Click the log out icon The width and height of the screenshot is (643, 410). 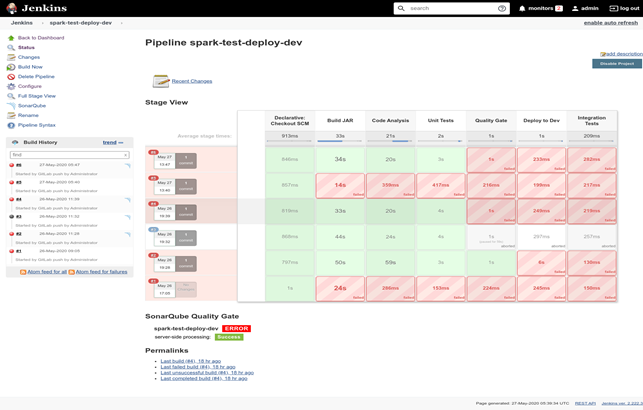point(613,8)
